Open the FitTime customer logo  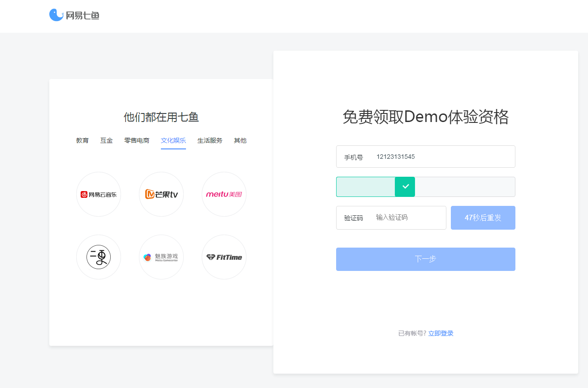(x=224, y=257)
